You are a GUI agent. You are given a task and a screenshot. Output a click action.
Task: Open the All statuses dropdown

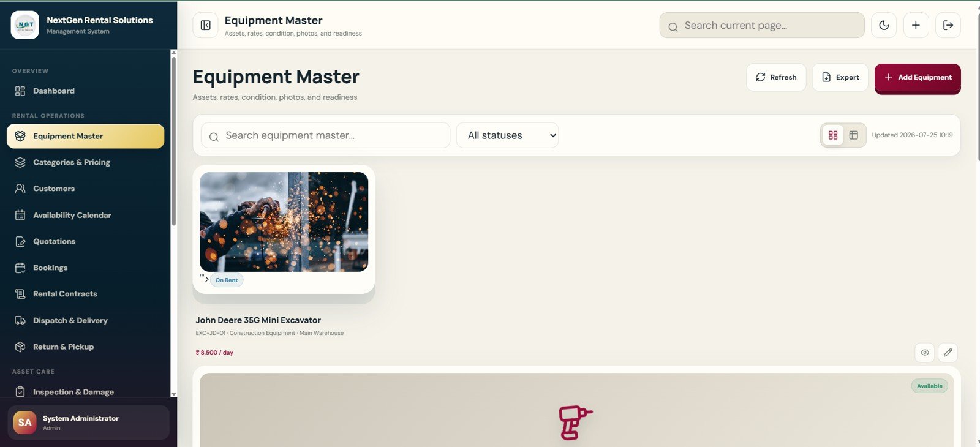point(507,135)
